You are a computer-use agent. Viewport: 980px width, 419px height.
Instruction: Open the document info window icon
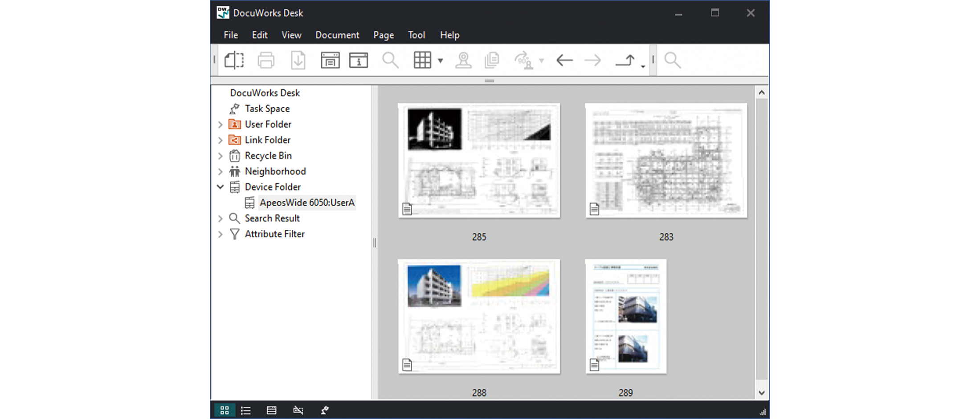359,60
